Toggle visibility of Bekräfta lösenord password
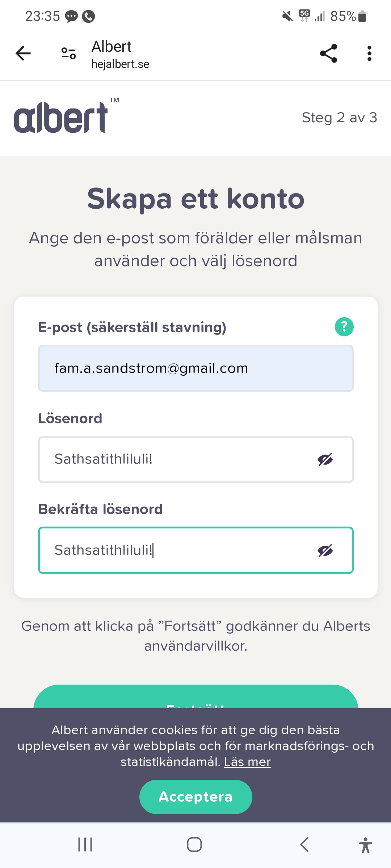This screenshot has width=391, height=868. point(325,551)
